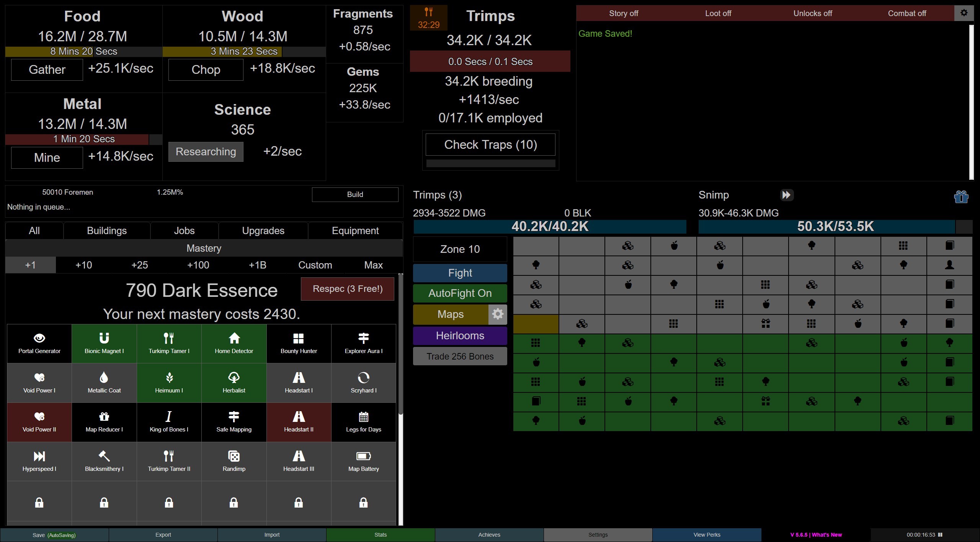Open the Heirlooms panel
This screenshot has height=542, width=980.
(x=459, y=335)
